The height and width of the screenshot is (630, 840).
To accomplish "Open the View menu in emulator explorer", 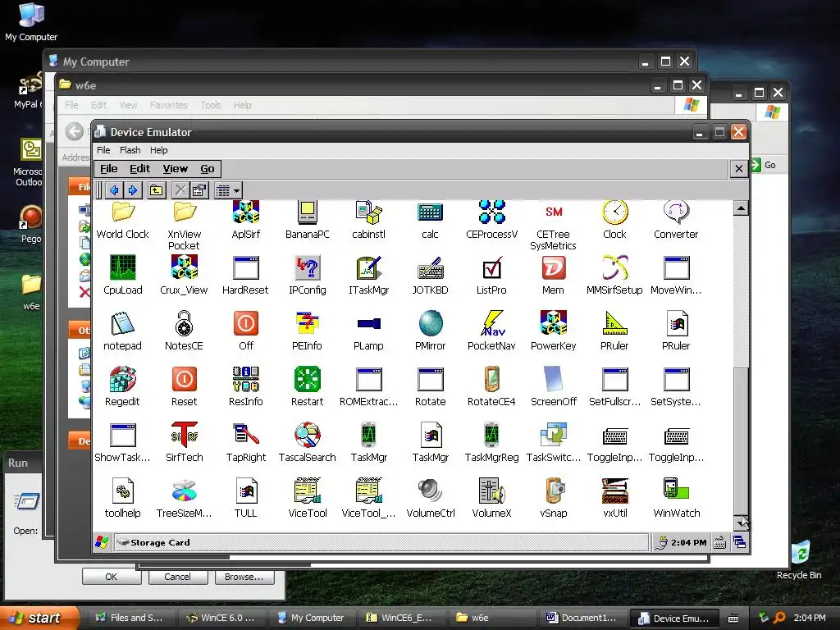I will 176,169.
